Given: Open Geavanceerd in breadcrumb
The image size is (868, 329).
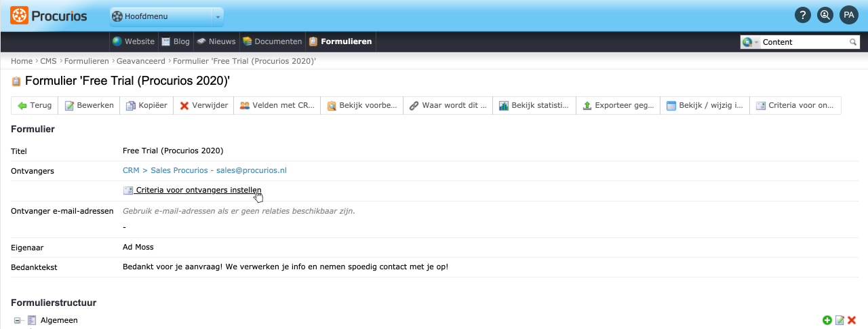Looking at the screenshot, I should (141, 61).
